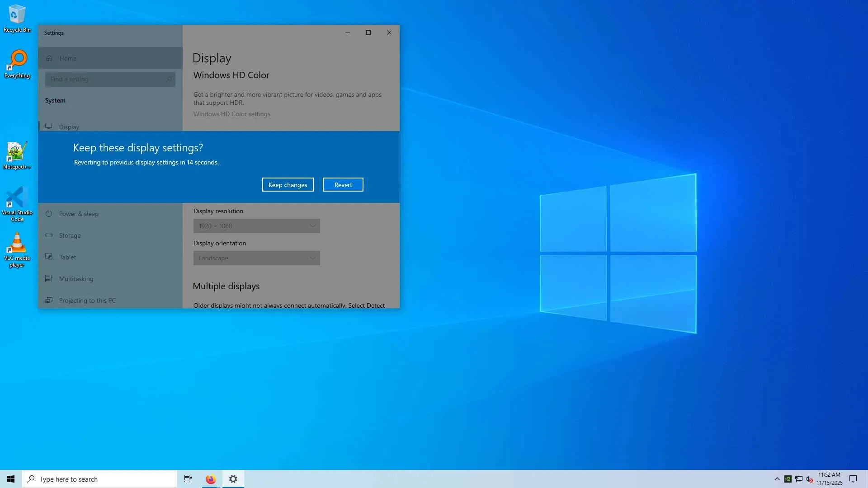868x488 pixels.
Task: Go to Tablet settings
Action: 67,257
